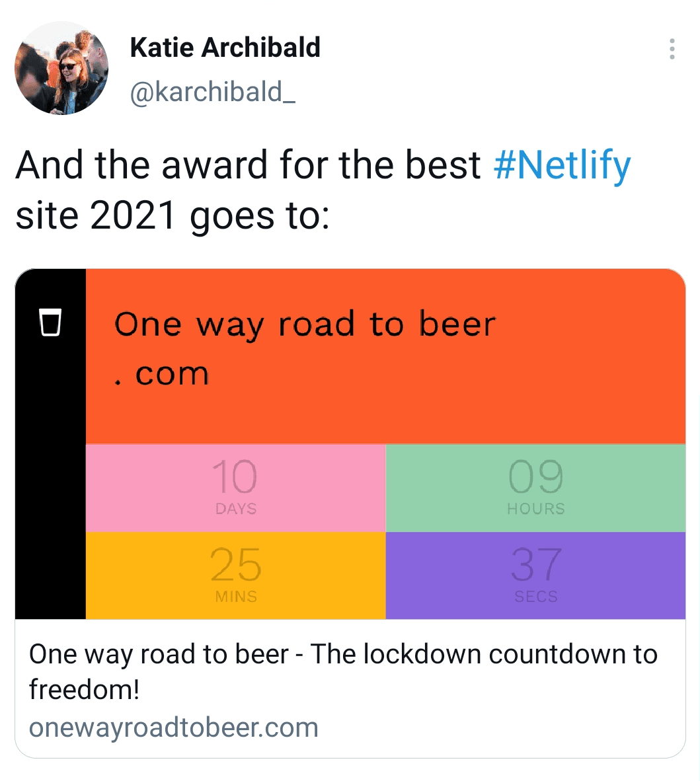Click the black sidebar strip in preview
This screenshot has height=781, width=700.
click(x=50, y=476)
